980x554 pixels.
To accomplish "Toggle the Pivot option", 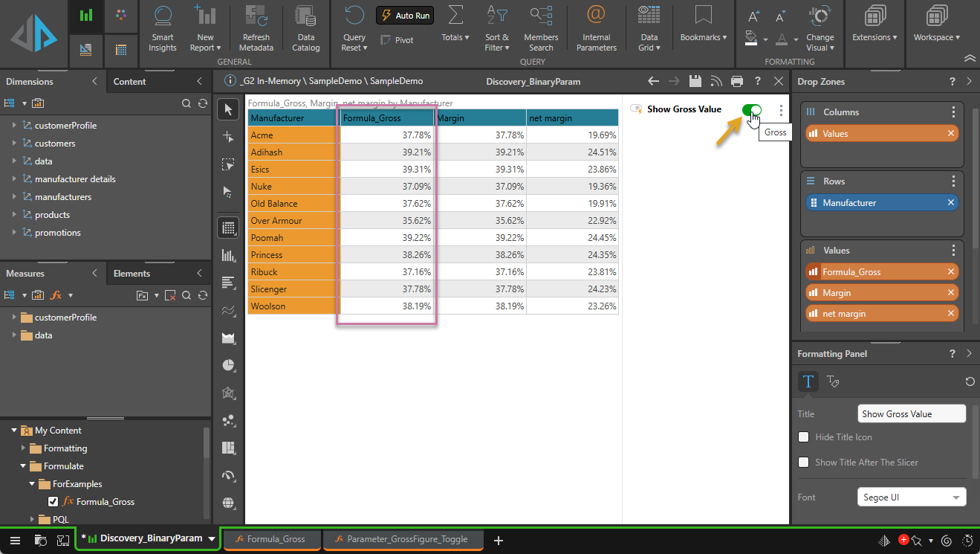I will point(397,40).
